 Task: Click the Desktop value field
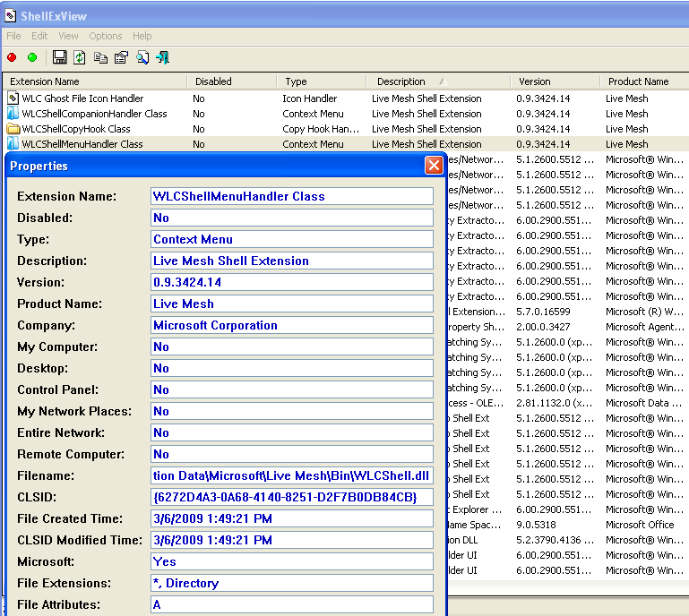click(292, 368)
